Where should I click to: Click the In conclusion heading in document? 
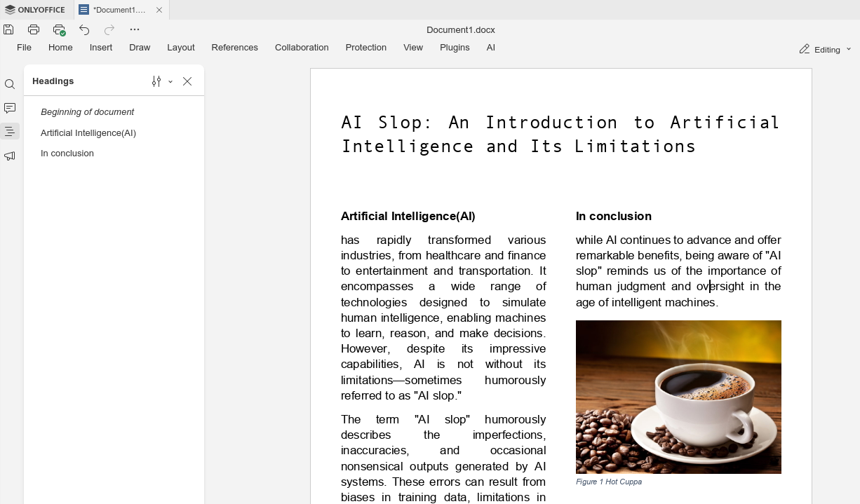pyautogui.click(x=614, y=216)
